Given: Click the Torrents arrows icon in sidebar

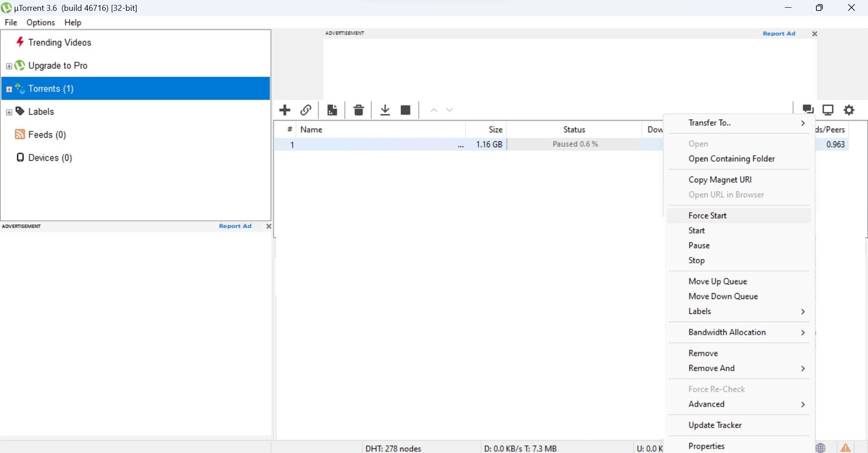Looking at the screenshot, I should point(20,88).
